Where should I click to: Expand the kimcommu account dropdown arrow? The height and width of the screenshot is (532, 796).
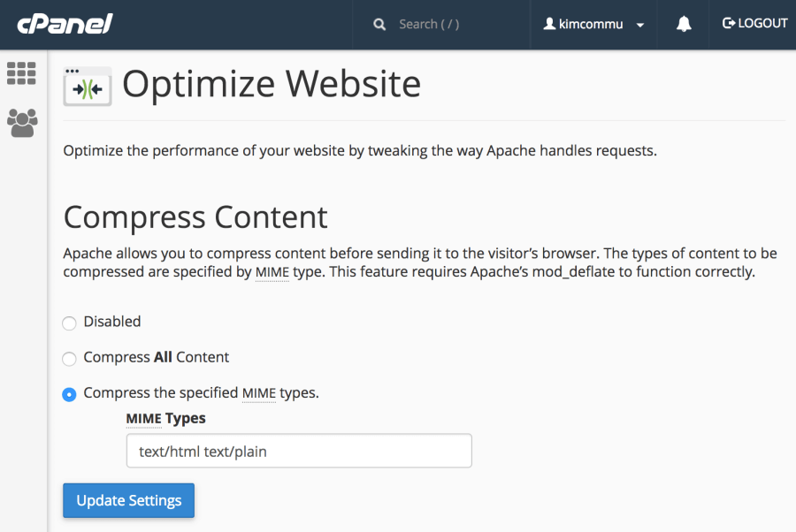click(x=640, y=26)
